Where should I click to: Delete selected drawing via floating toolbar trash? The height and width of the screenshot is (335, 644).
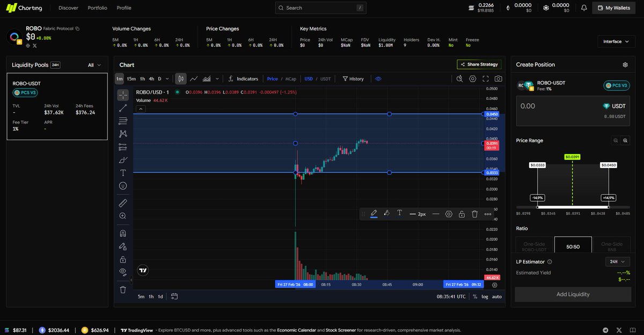(x=474, y=214)
